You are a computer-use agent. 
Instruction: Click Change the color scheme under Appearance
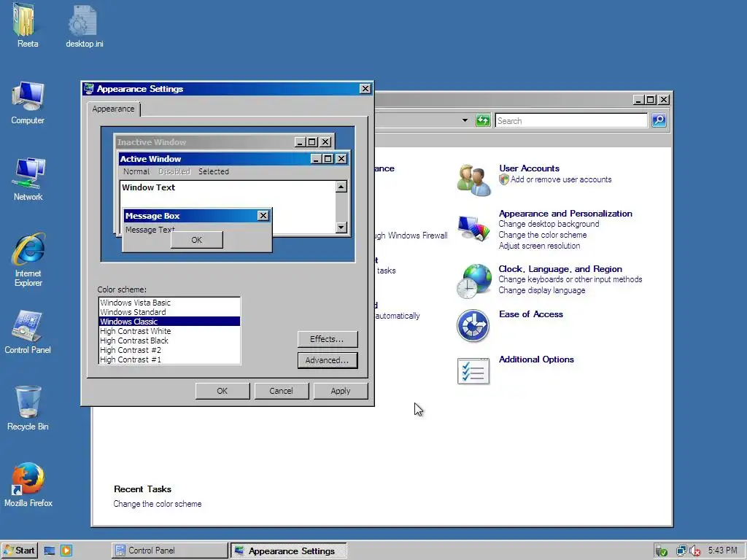(543, 235)
